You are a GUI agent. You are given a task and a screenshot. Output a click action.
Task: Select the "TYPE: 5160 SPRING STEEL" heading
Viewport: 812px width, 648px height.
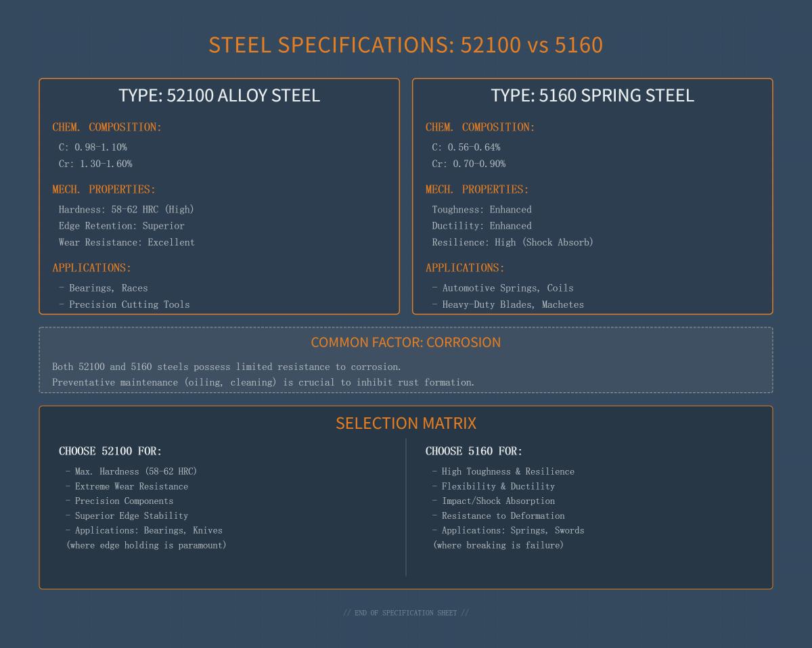coord(592,95)
